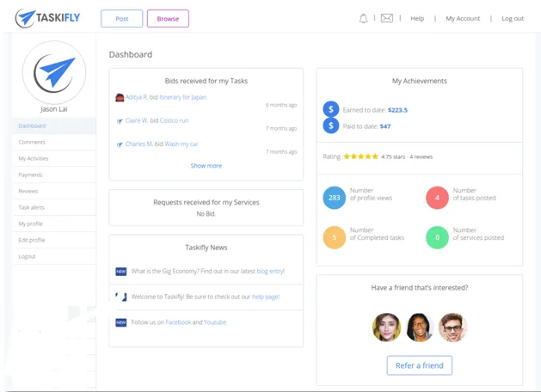Click the NEW badge beside Gig Economy news
The height and width of the screenshot is (392, 541).
(x=120, y=272)
